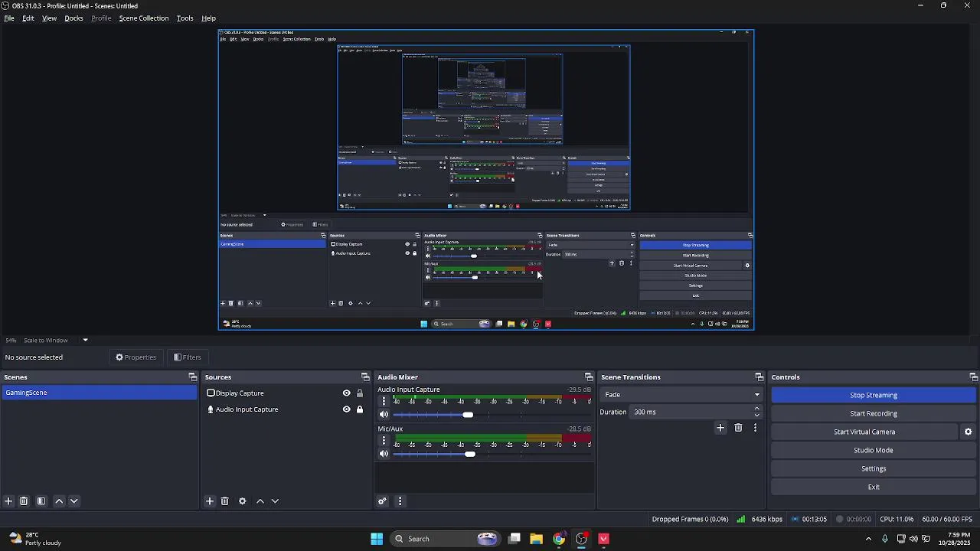Open File menu
The height and width of the screenshot is (551, 980).
[x=9, y=18]
